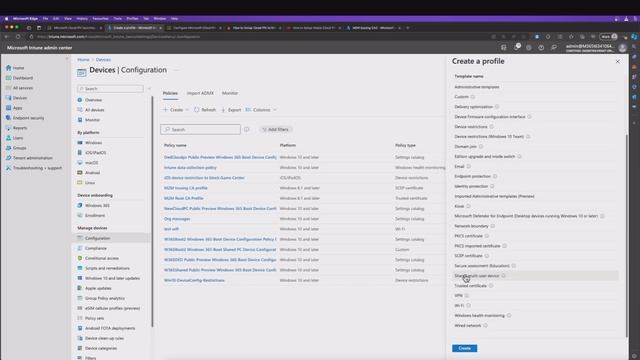640x360 pixels.
Task: Click the policy list Search field
Action: [200, 129]
